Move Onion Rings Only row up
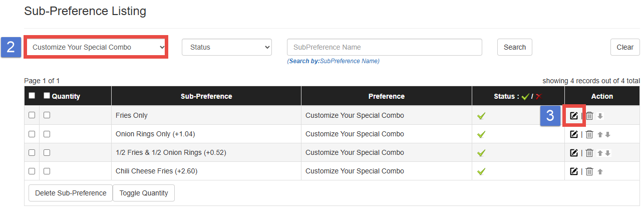The width and height of the screenshot is (644, 210). (x=600, y=134)
